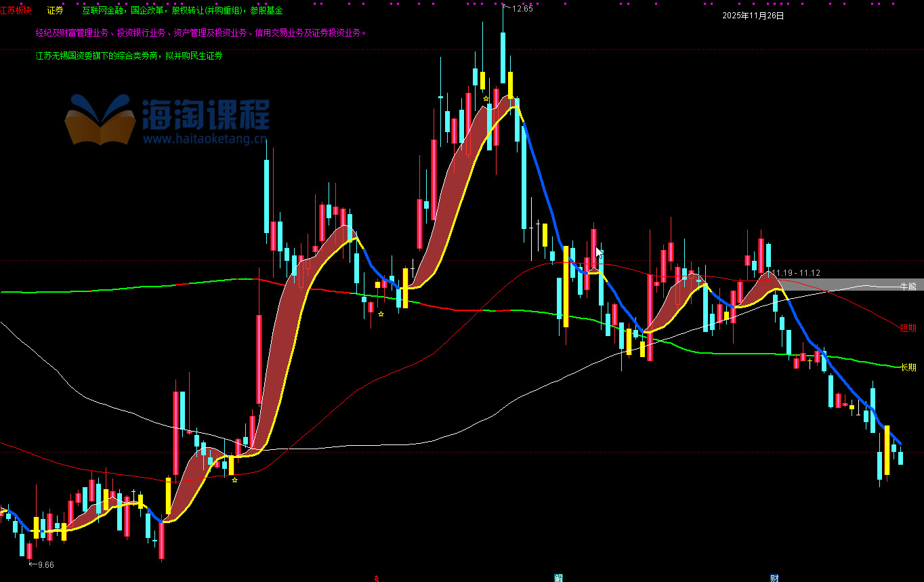Viewport: 924px width, 582px height.
Task: Click the red S marker icon at chart bottom
Action: (x=377, y=578)
